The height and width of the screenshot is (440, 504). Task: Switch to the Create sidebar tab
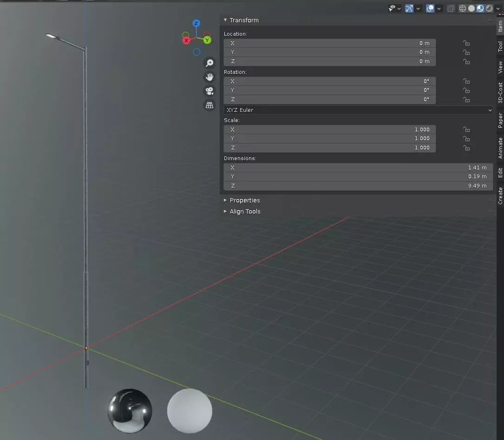click(x=500, y=195)
